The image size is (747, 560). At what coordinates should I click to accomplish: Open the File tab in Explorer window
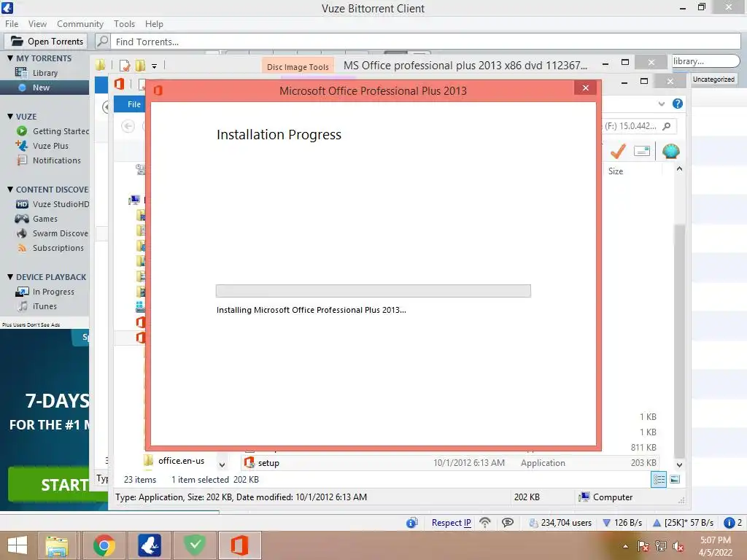click(x=130, y=104)
